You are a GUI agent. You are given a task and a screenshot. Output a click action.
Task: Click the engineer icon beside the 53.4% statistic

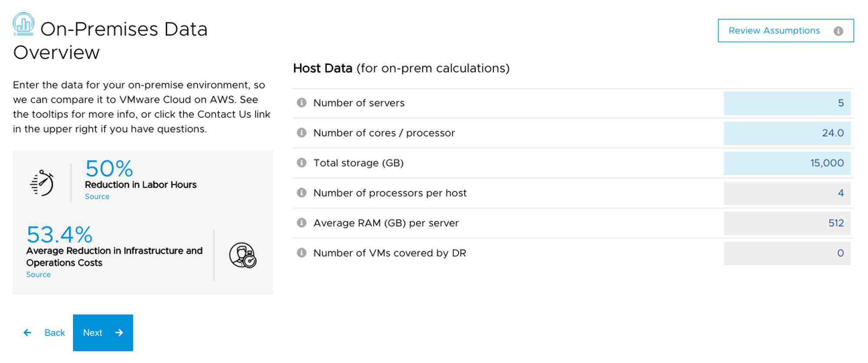click(242, 255)
